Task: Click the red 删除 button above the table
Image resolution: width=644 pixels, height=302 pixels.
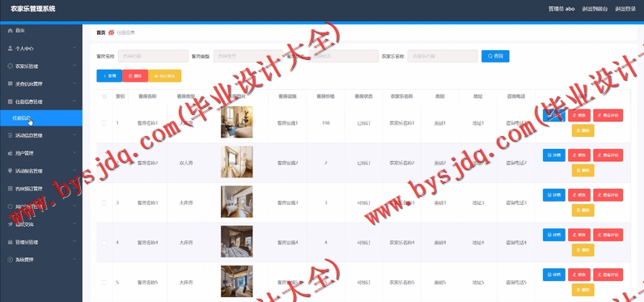Action: pyautogui.click(x=135, y=76)
